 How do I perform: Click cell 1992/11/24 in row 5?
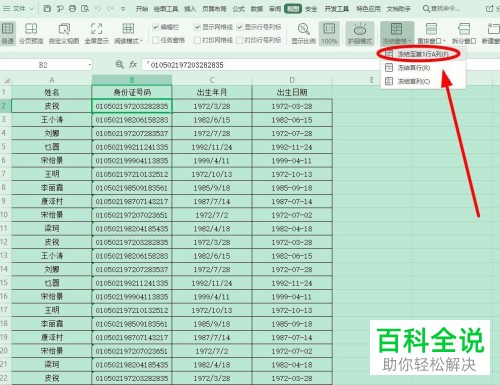(212, 147)
